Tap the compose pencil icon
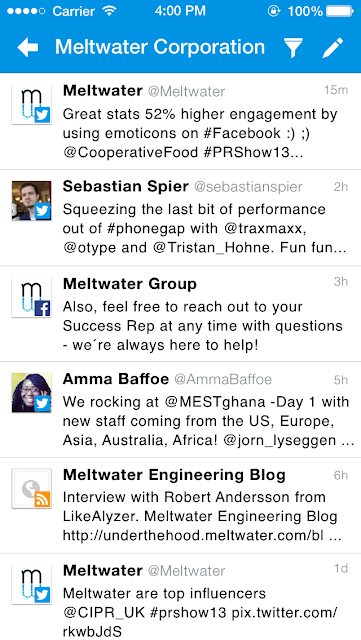The height and width of the screenshot is (640, 361). [x=333, y=47]
